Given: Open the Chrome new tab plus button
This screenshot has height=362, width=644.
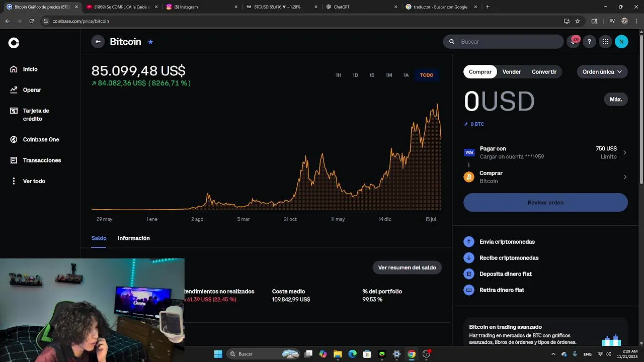Looking at the screenshot, I should click(x=488, y=7).
